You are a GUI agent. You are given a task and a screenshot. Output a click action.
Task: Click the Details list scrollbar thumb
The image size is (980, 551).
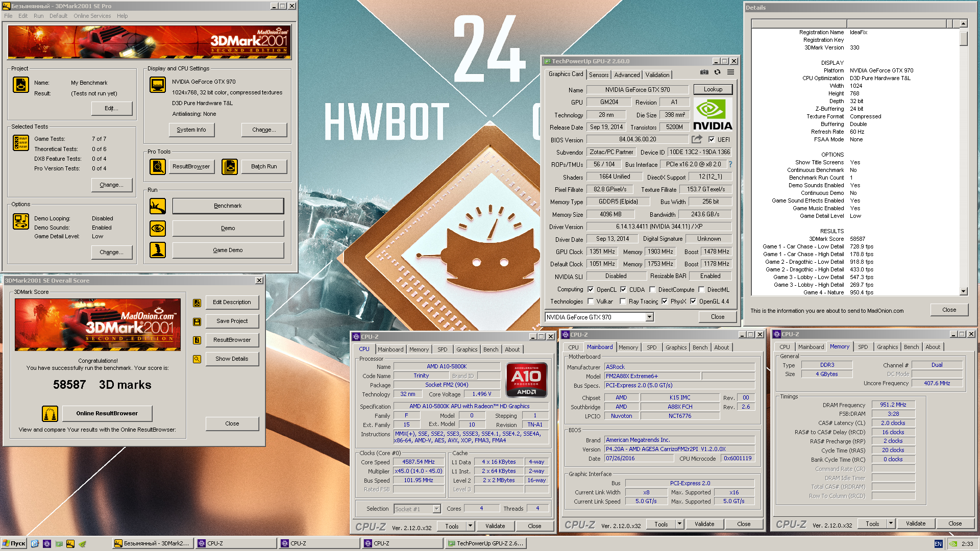tap(963, 39)
